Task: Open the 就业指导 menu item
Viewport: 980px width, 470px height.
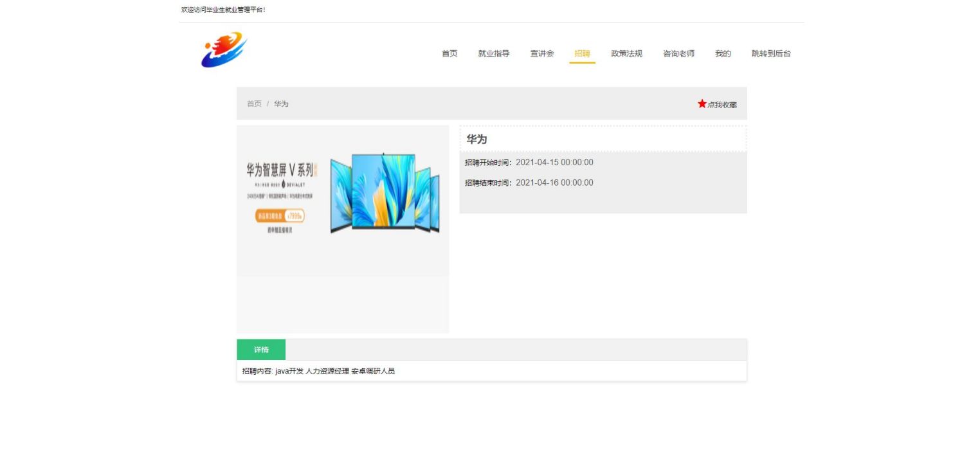Action: [494, 53]
